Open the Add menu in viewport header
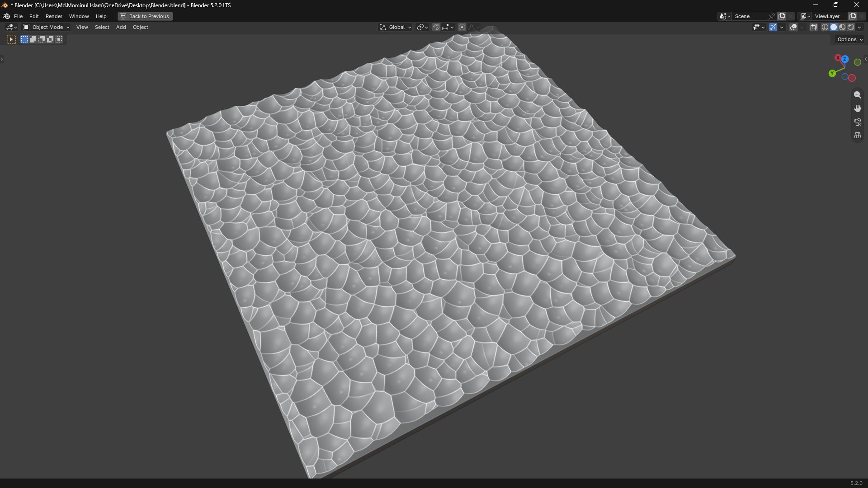This screenshot has width=868, height=488. 121,27
